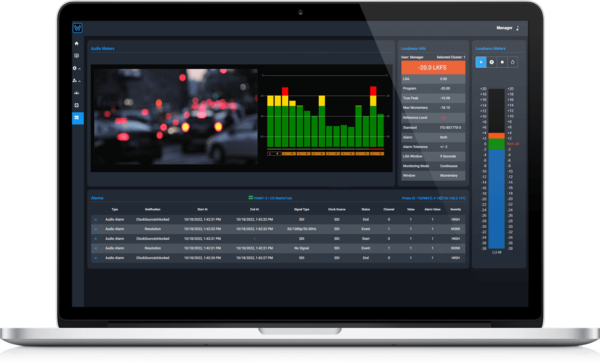This screenshot has width=600, height=364.
Task: Click the Selected Cluster: 1 label
Action: (x=451, y=57)
